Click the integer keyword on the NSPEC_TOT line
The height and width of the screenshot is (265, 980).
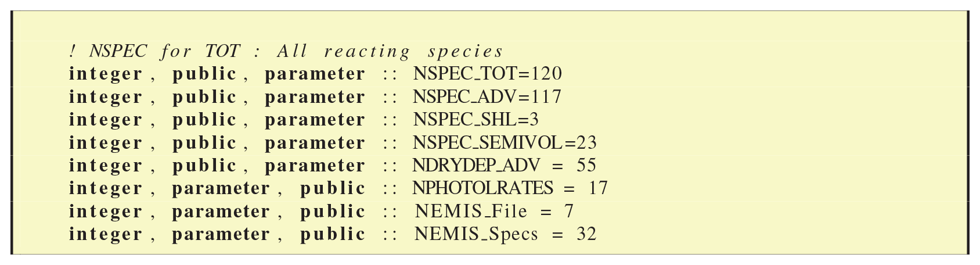106,74
